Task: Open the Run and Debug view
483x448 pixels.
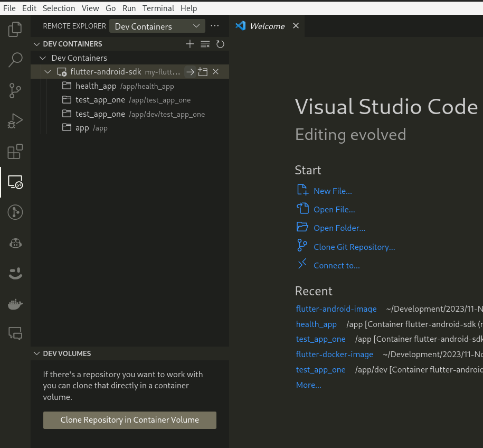Action: pyautogui.click(x=15, y=121)
